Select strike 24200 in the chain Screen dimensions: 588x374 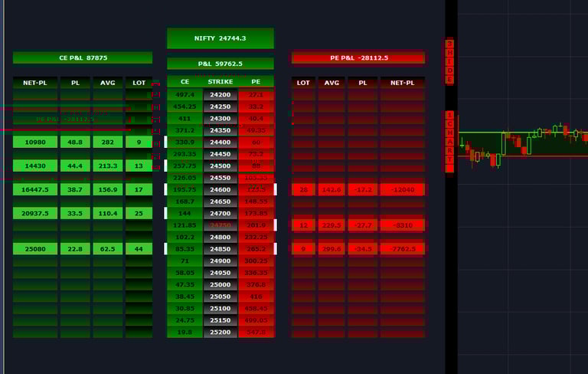coord(220,95)
